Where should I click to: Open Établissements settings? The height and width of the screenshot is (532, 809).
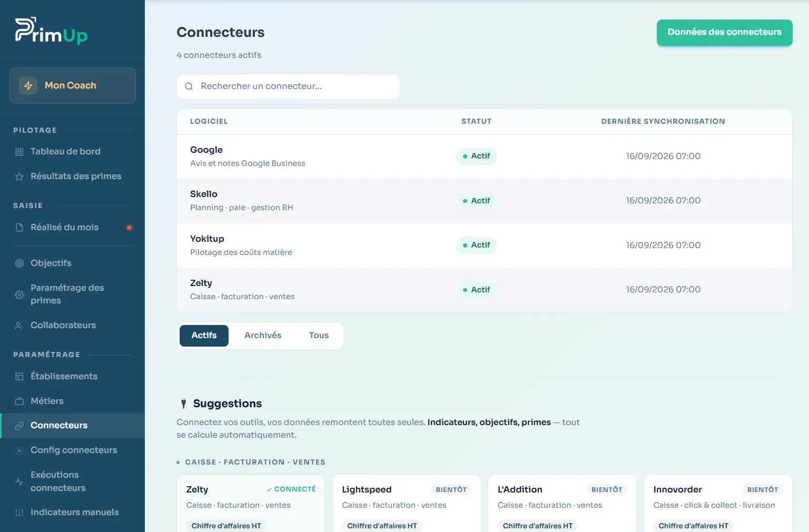72,377
